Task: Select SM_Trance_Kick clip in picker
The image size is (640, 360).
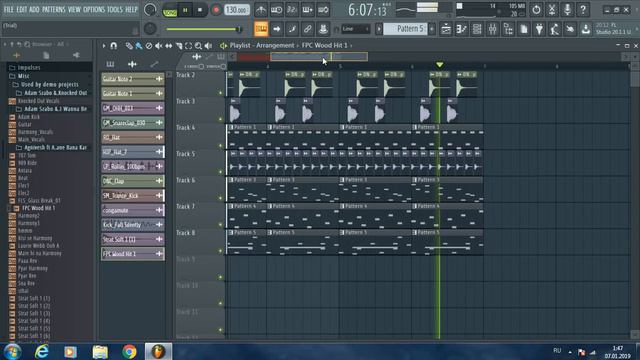Action: [133, 196]
